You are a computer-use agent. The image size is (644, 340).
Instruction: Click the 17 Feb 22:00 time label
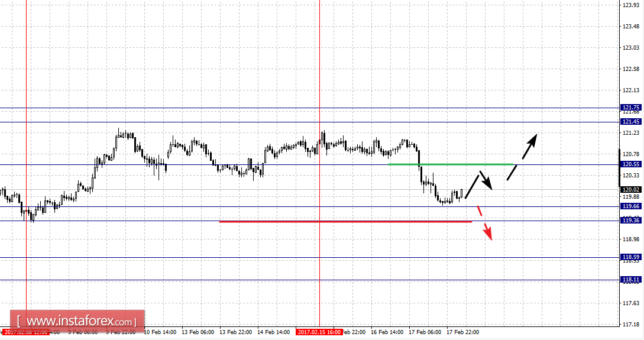[463, 332]
